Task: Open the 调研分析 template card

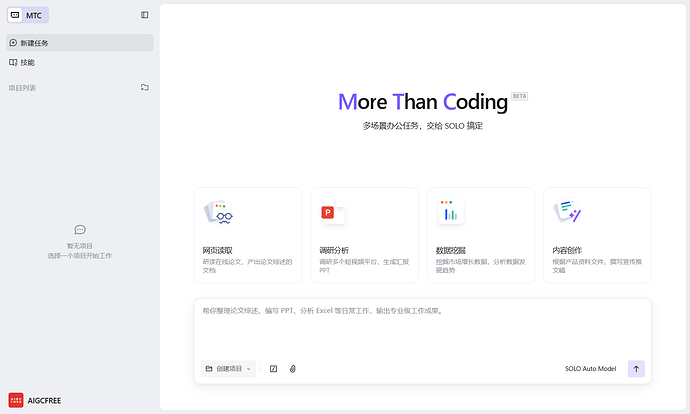Action: coord(364,235)
